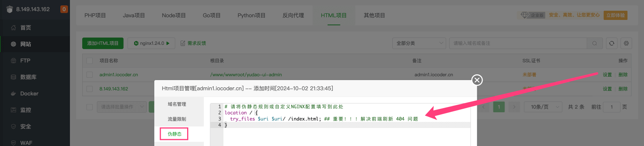Switch to PHP项目 tab
Screen dimensions: 644x146
click(x=95, y=15)
